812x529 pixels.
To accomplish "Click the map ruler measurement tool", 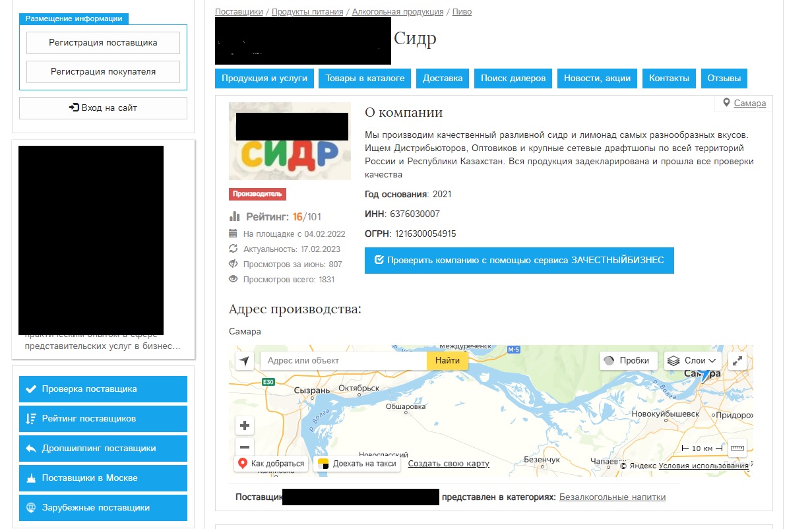I will [737, 449].
